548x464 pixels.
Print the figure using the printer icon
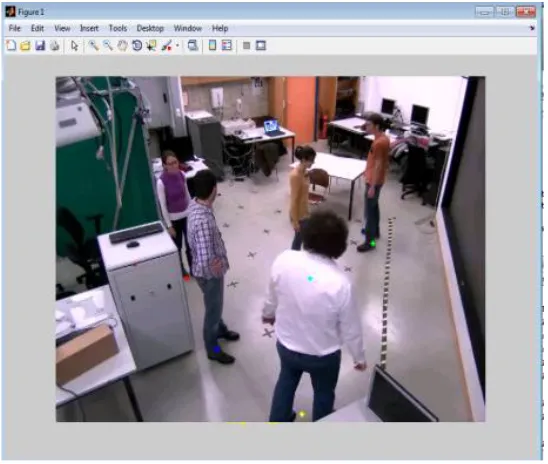[x=55, y=45]
